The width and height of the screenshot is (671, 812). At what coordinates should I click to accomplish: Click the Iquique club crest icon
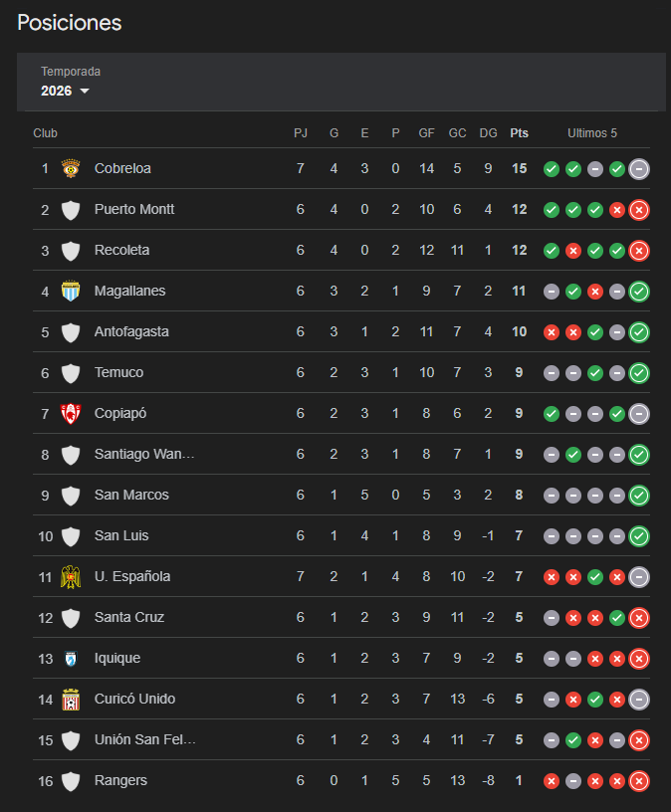pos(71,658)
